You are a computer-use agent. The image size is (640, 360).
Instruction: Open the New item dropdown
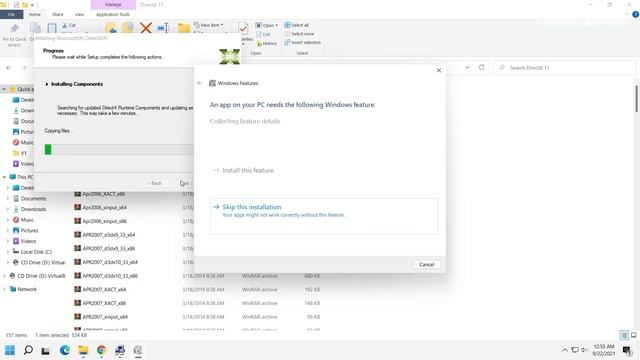click(209, 25)
